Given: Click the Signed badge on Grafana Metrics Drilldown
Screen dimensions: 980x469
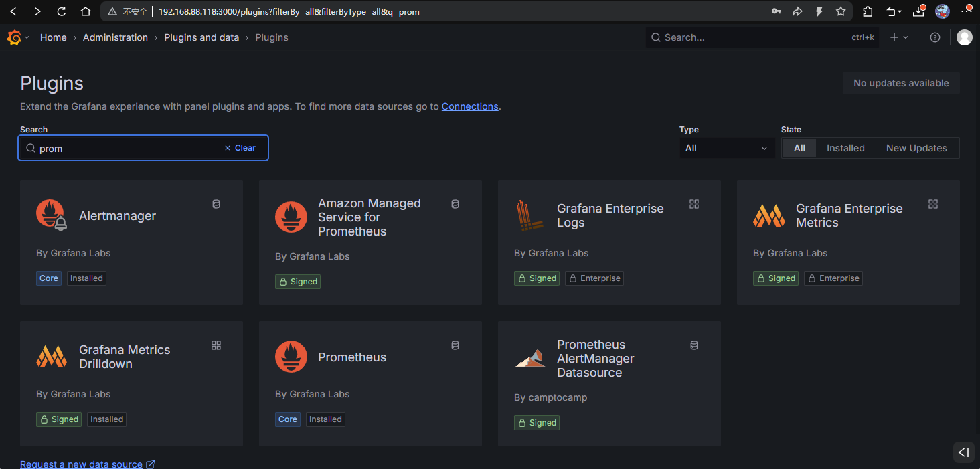Looking at the screenshot, I should (59, 419).
